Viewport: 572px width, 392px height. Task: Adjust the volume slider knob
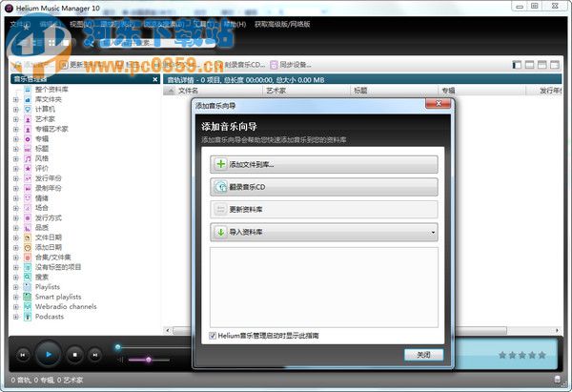click(149, 360)
